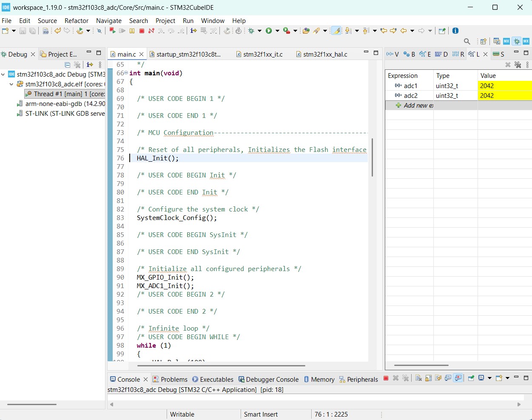This screenshot has height=420, width=532.
Task: Collapse the stm32f103c8_adc Debug tree node
Action: pyautogui.click(x=3, y=74)
